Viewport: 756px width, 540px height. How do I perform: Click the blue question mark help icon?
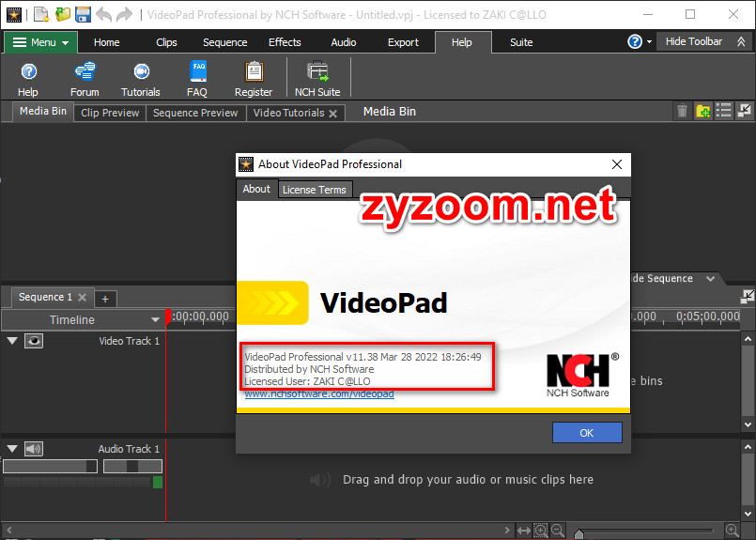tap(635, 42)
